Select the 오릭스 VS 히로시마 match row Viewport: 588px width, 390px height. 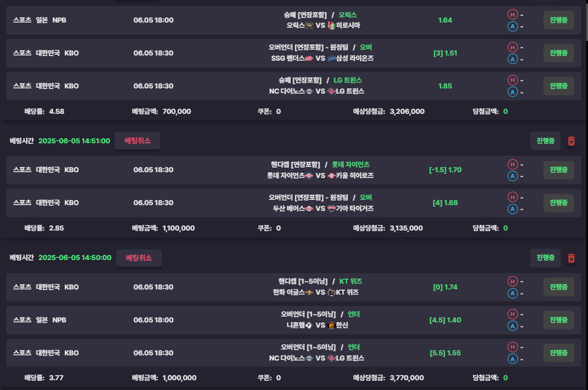(294, 20)
